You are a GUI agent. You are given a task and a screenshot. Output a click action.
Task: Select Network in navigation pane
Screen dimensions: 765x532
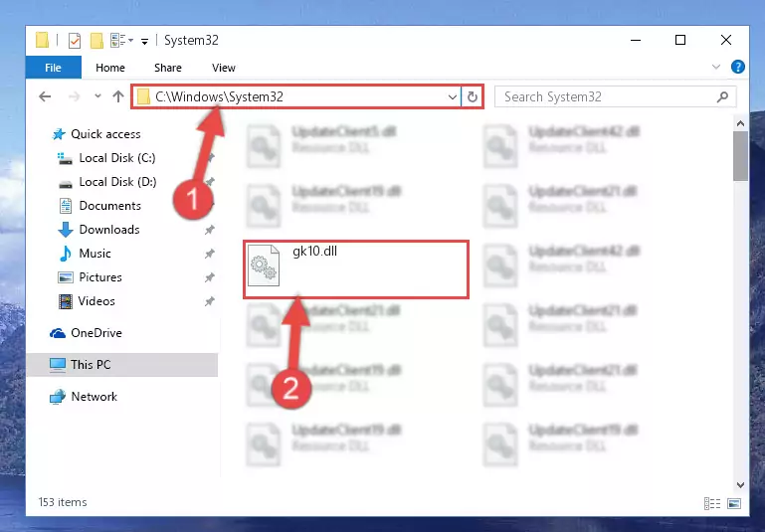[x=84, y=397]
